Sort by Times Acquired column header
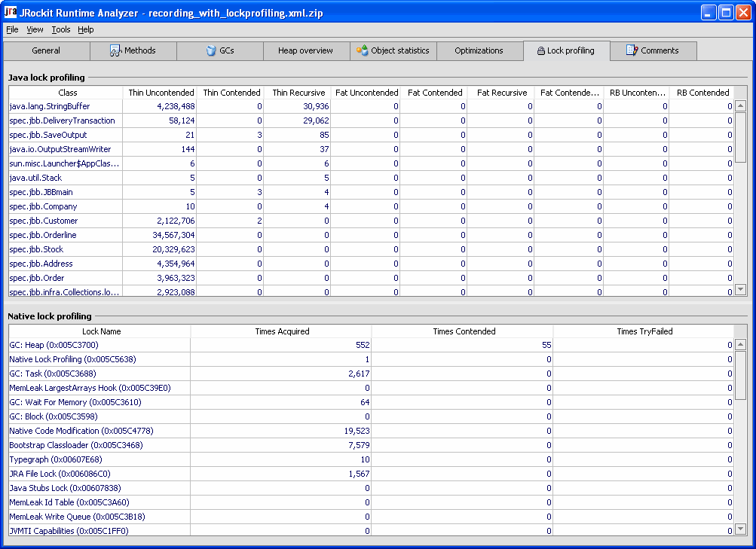This screenshot has height=549, width=756. (x=282, y=331)
